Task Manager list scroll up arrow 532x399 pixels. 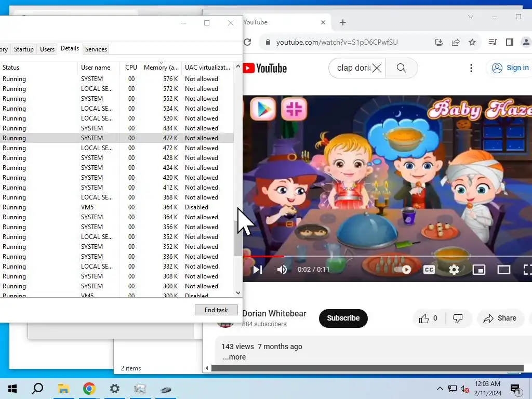(238, 66)
